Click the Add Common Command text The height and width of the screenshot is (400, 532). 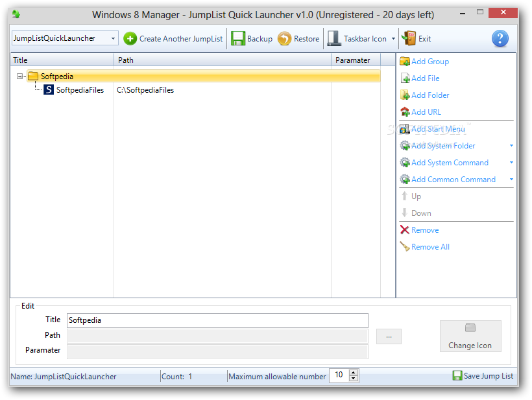click(453, 180)
